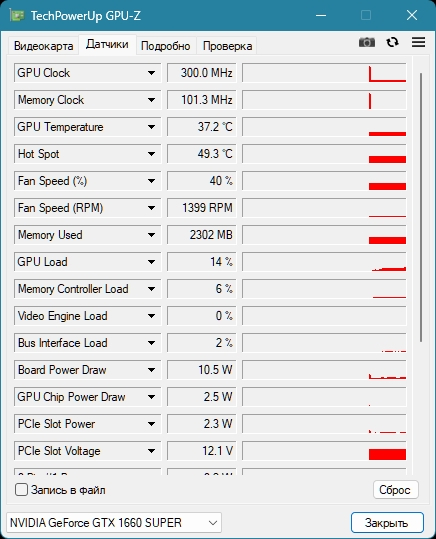Expand the Hot Spot dropdown arrow
The height and width of the screenshot is (539, 436).
[x=151, y=154]
